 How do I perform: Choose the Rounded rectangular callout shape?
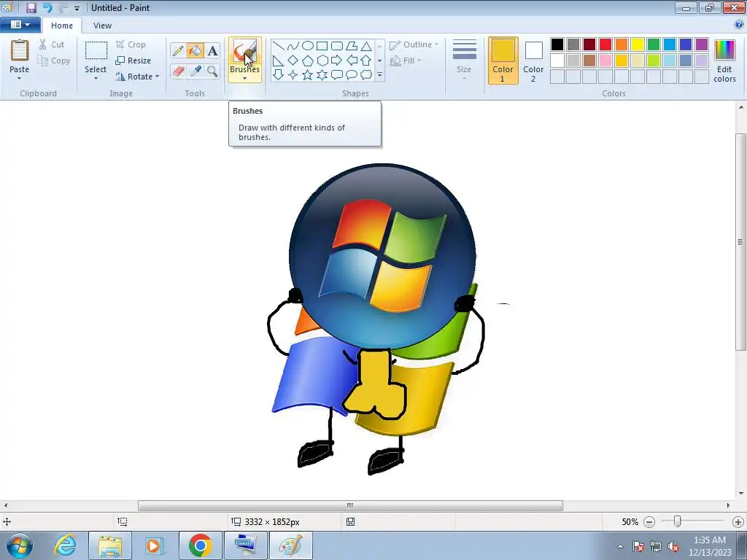[x=337, y=75]
